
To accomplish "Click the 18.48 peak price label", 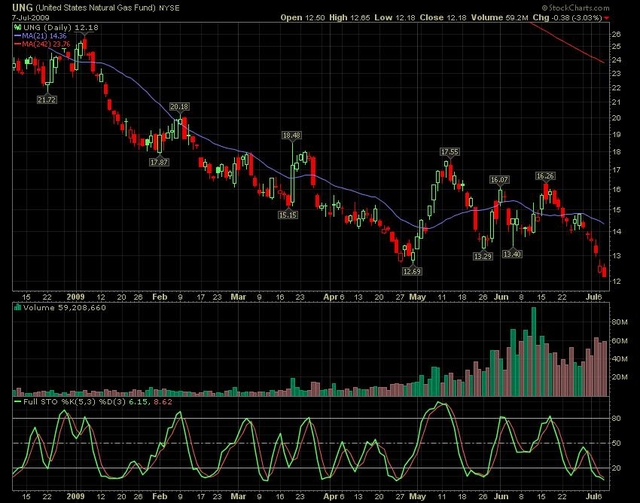I will 292,135.
